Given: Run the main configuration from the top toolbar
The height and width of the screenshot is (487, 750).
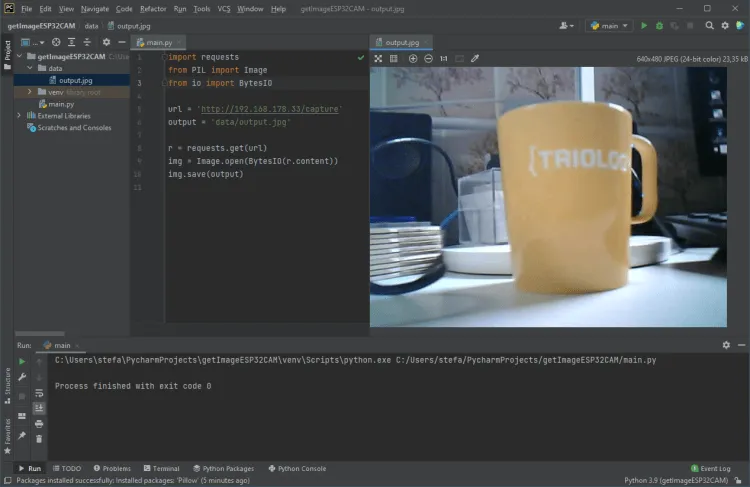Looking at the screenshot, I should click(x=644, y=26).
